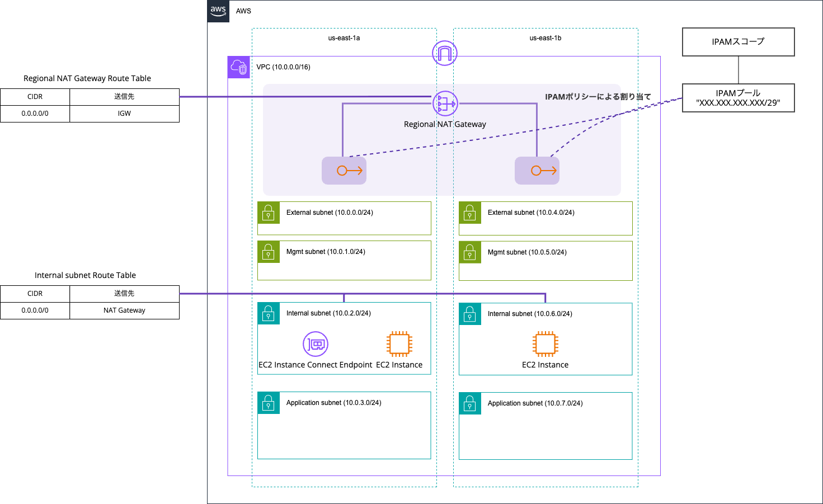Select the us-east-1b availability zone label
This screenshot has width=823, height=504.
(x=545, y=38)
